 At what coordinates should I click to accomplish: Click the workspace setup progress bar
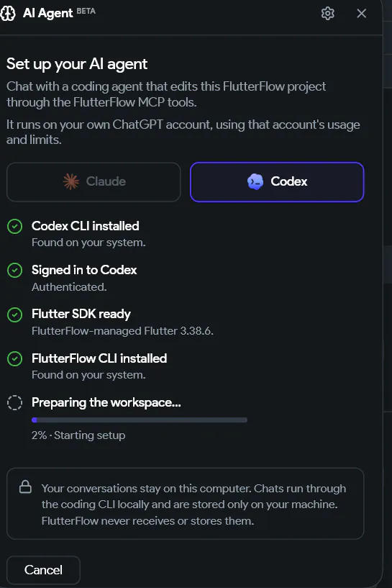[140, 420]
